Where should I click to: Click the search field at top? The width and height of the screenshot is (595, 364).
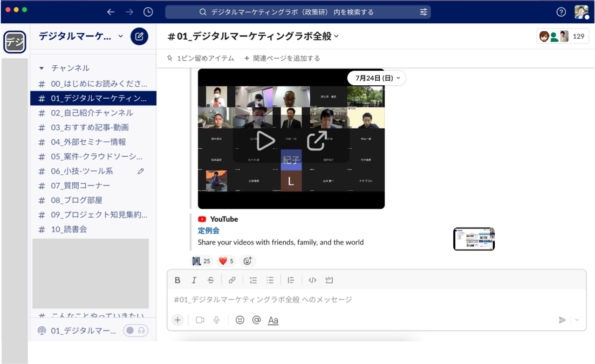pos(298,12)
